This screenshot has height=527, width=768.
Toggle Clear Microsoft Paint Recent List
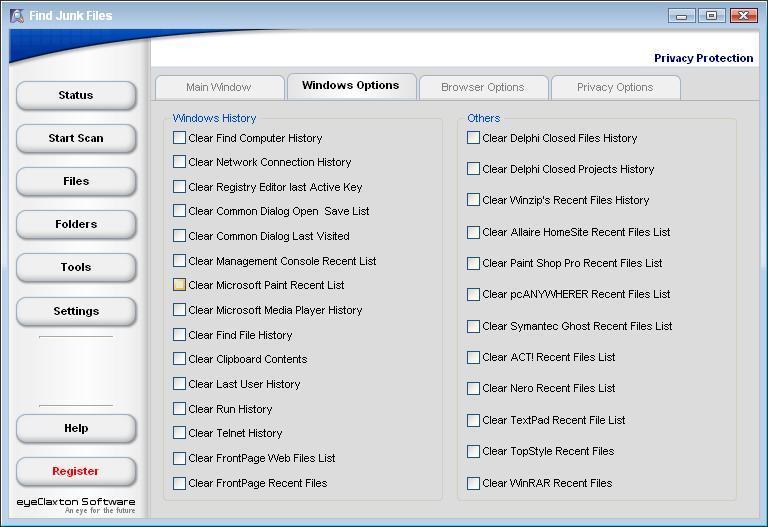(179, 285)
